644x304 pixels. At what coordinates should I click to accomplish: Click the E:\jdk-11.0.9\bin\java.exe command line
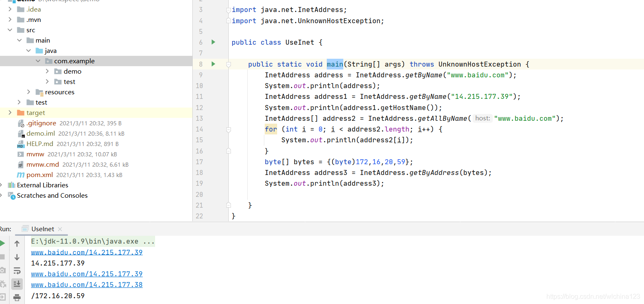(x=93, y=241)
